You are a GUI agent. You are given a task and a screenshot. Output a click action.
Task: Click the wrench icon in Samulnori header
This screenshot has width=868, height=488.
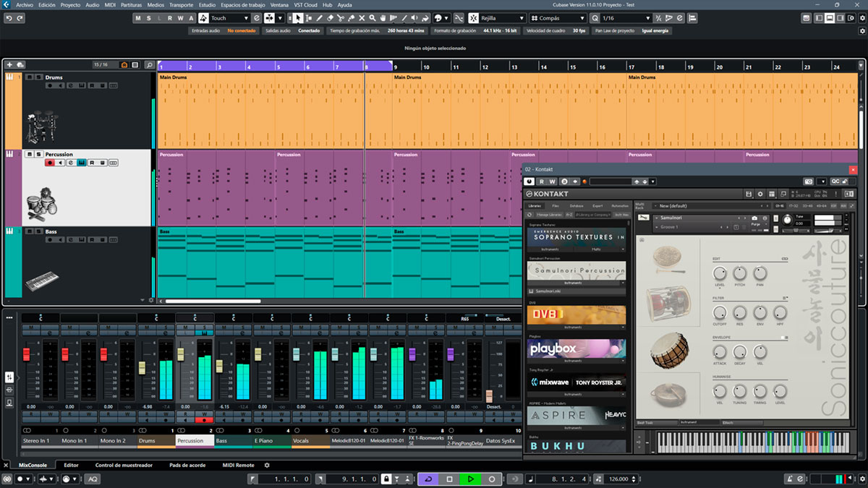(642, 218)
